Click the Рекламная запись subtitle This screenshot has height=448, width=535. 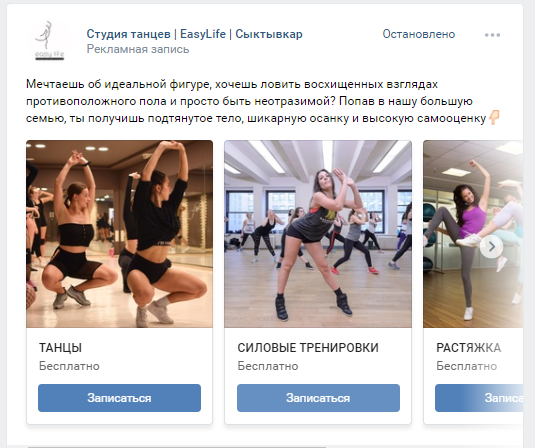tap(138, 49)
